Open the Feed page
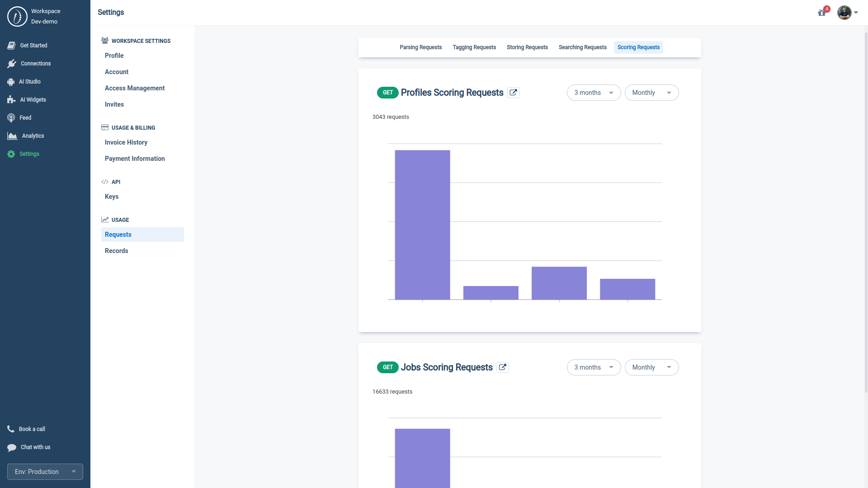 point(25,118)
